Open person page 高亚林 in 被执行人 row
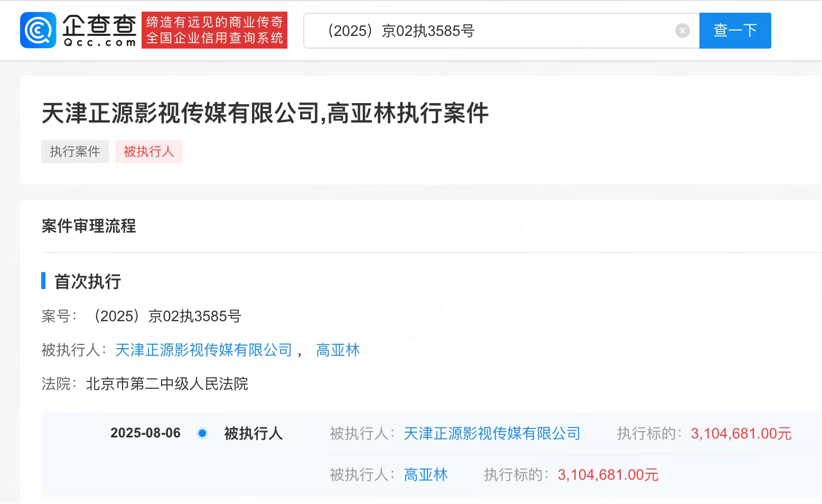Image resolution: width=822 pixels, height=504 pixels. (x=338, y=350)
